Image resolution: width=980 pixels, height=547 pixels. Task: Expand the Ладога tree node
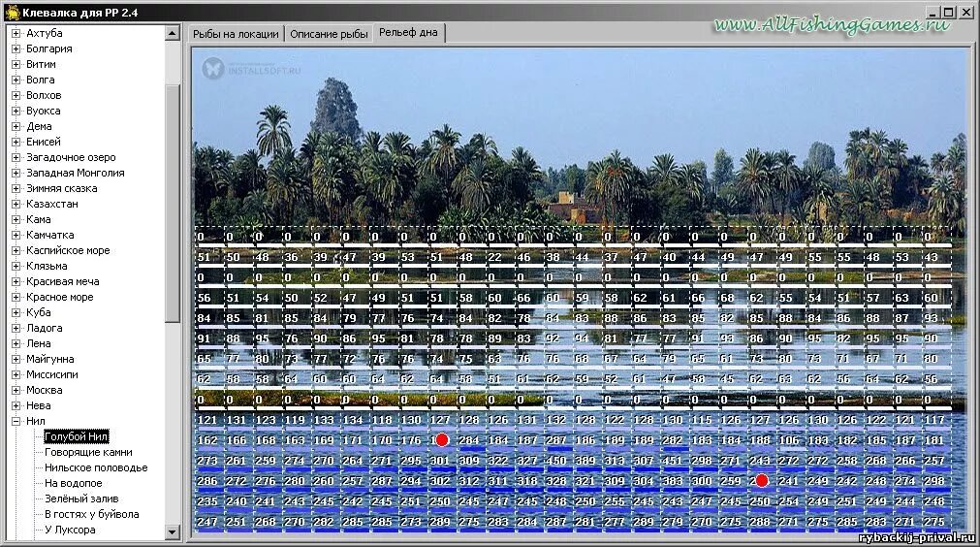coord(16,328)
